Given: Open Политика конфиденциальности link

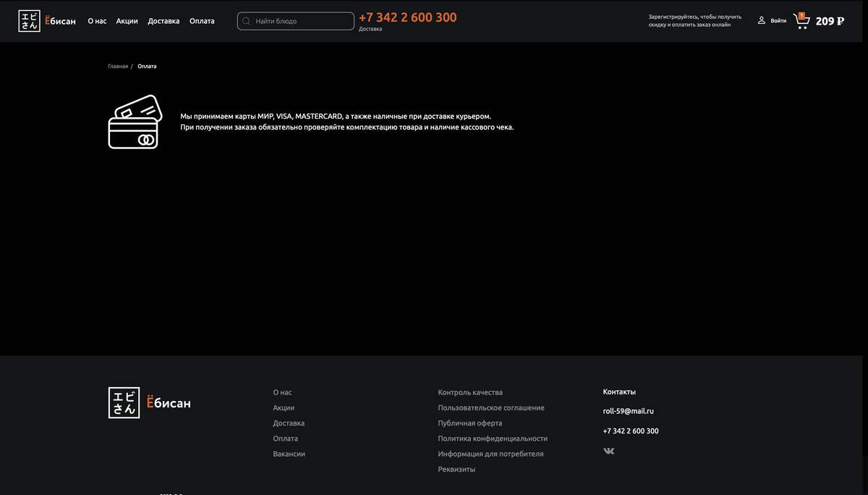Looking at the screenshot, I should (x=493, y=439).
